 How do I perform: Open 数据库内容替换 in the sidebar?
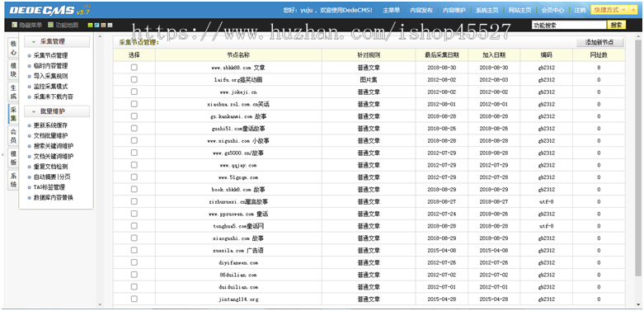54,198
